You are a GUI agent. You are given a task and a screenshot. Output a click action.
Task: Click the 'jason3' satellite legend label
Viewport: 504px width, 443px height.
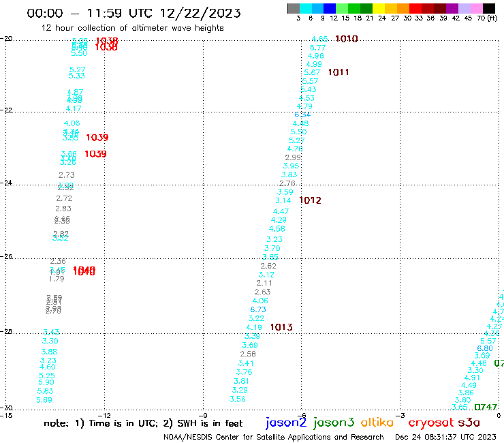point(334,423)
